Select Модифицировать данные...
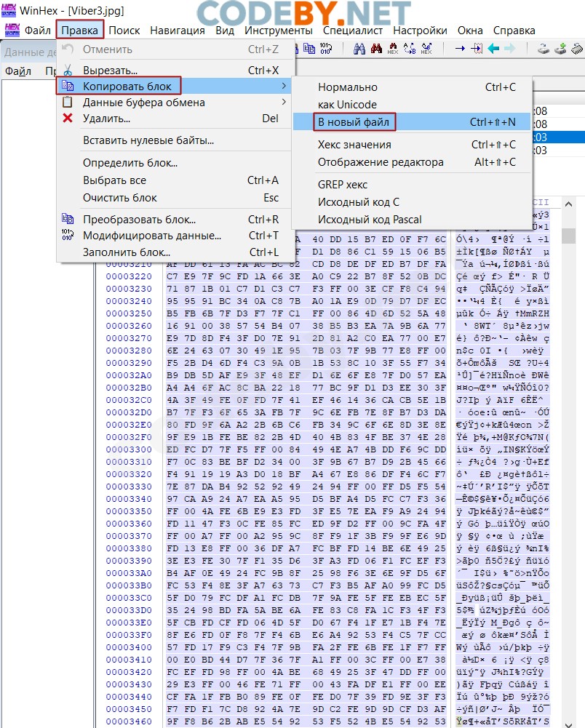Viewport: 585px width, 728px height. 174,236
